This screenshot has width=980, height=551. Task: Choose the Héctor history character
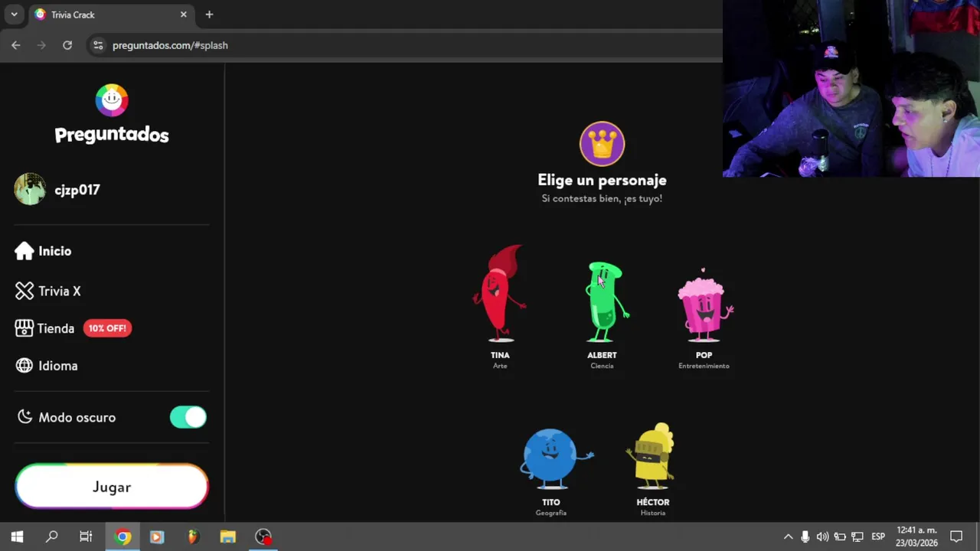(x=653, y=468)
